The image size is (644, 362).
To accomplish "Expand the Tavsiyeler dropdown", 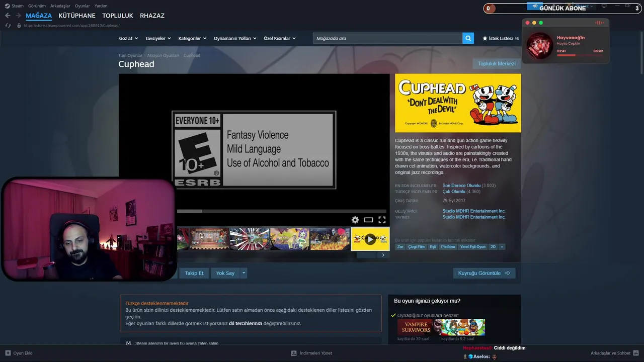I will [x=158, y=38].
